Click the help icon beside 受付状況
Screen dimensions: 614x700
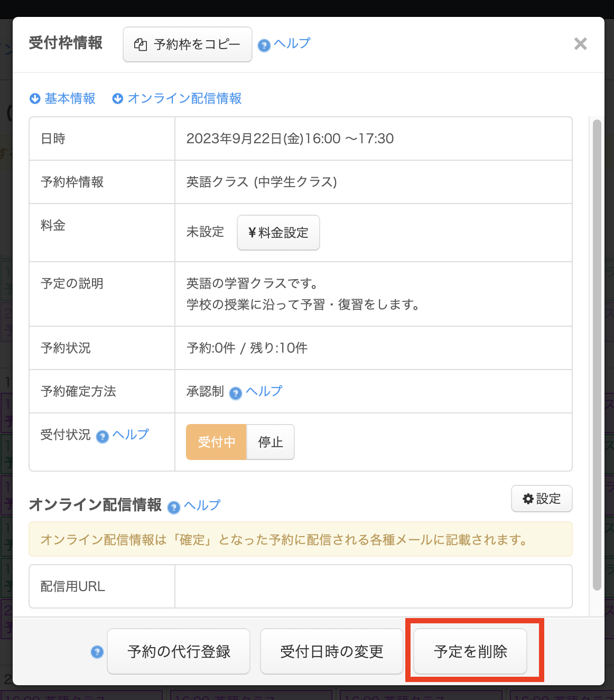[103, 437]
